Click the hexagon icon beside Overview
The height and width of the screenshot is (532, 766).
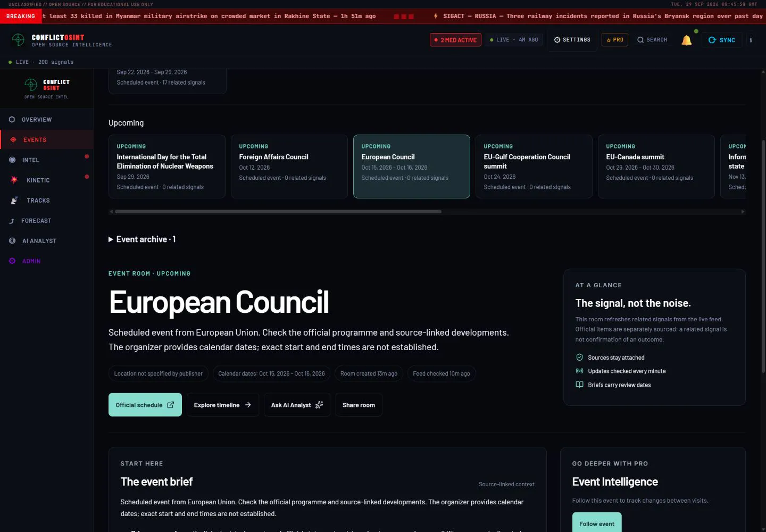point(12,120)
